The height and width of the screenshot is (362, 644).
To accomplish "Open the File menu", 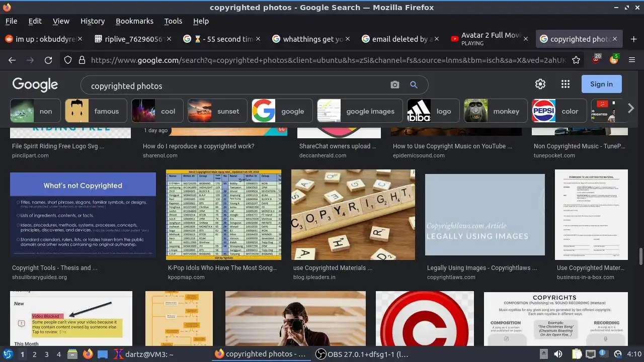I will 11,21.
